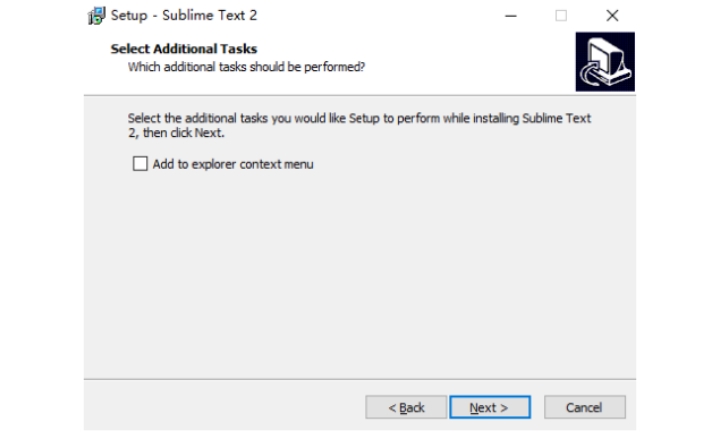Click the 'Select Additional Tasks' heading
The width and height of the screenshot is (720, 432).
[184, 49]
